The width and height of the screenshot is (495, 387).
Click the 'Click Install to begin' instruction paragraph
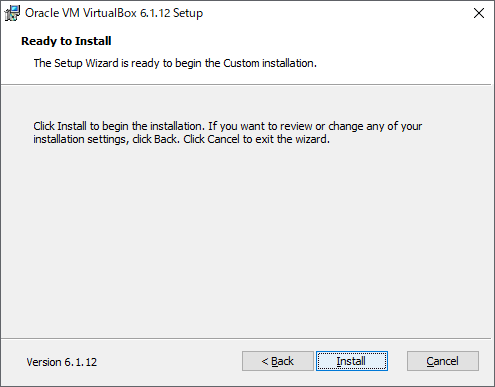point(227,132)
